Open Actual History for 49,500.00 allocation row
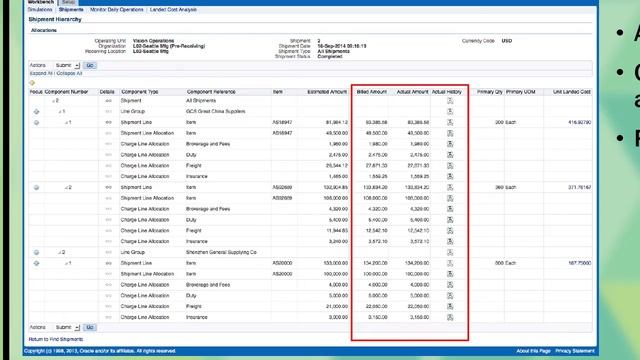Image resolution: width=640 pixels, height=360 pixels. (x=450, y=133)
